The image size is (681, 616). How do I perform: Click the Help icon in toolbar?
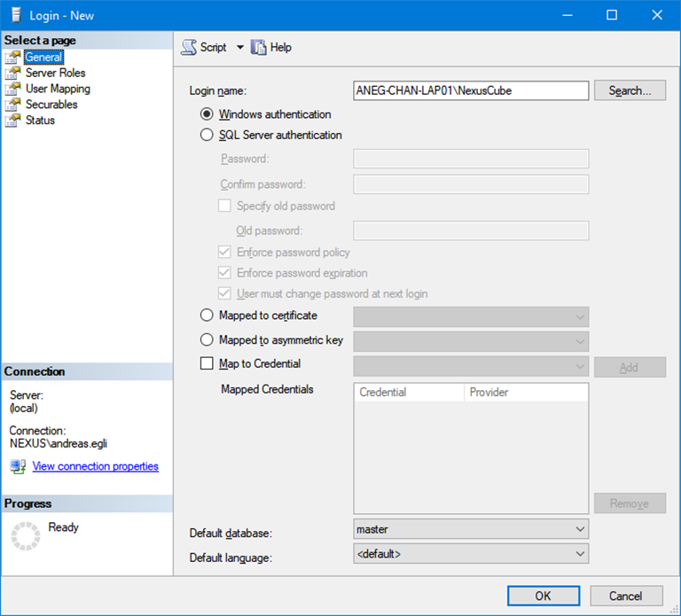tap(259, 47)
